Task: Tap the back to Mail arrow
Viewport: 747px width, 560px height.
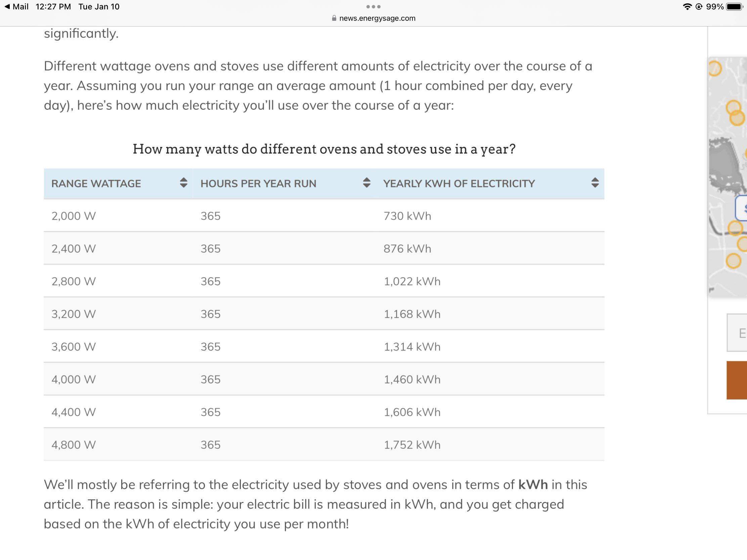Action: [7, 7]
